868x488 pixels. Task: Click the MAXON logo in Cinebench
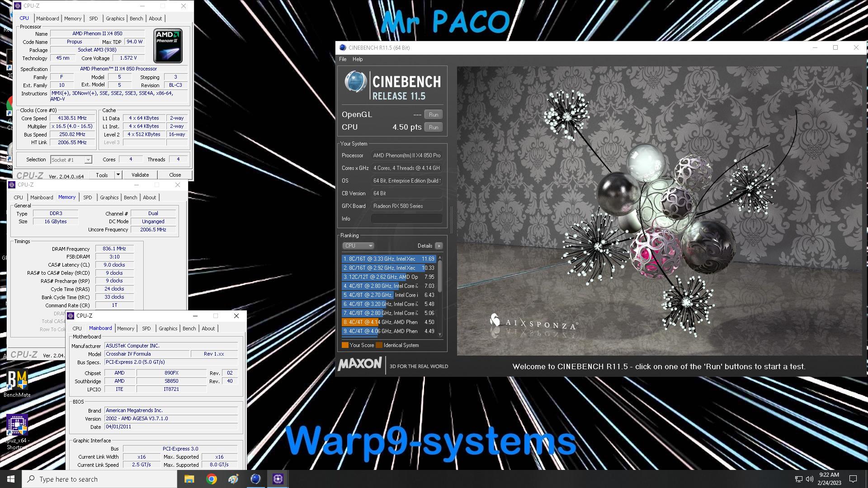[360, 364]
